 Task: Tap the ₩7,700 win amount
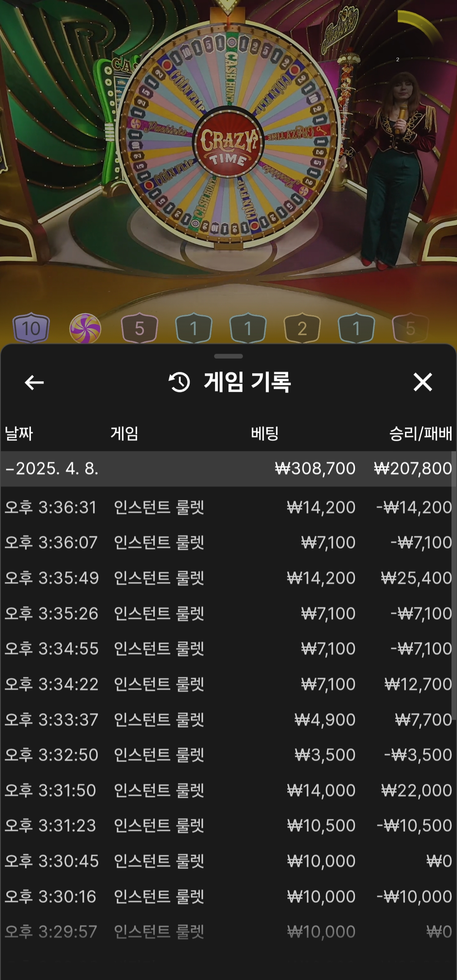point(423,720)
